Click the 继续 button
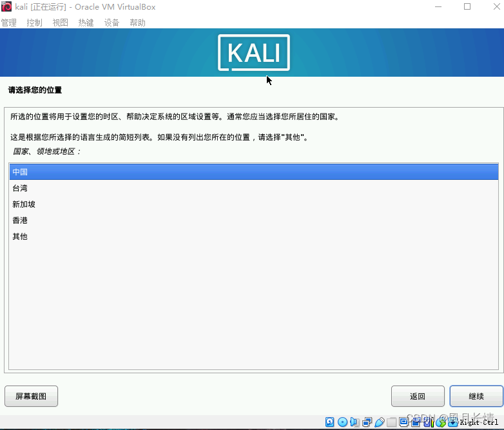 [x=476, y=396]
